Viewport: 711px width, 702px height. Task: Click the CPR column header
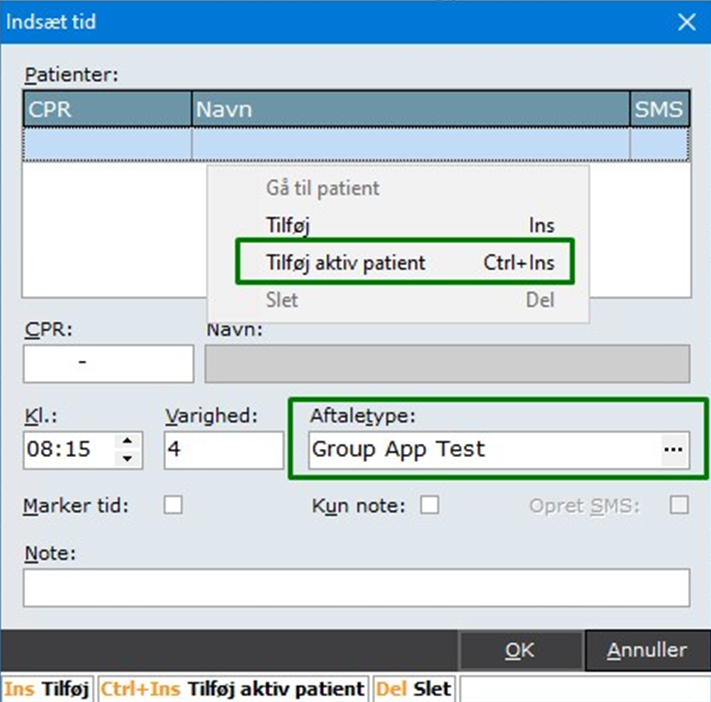(x=108, y=109)
